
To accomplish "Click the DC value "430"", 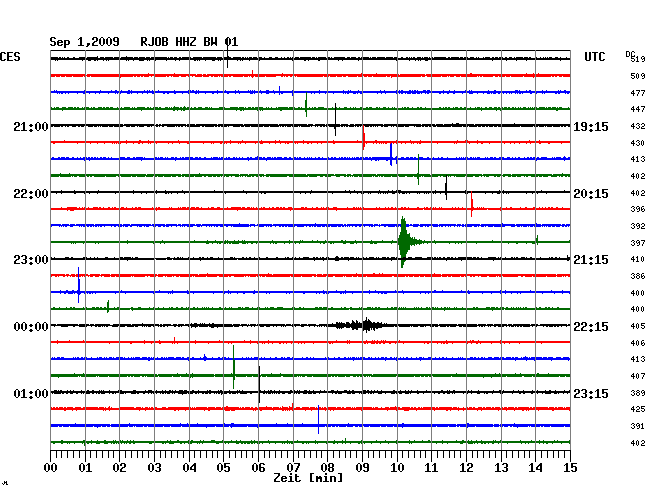I will [x=638, y=143].
